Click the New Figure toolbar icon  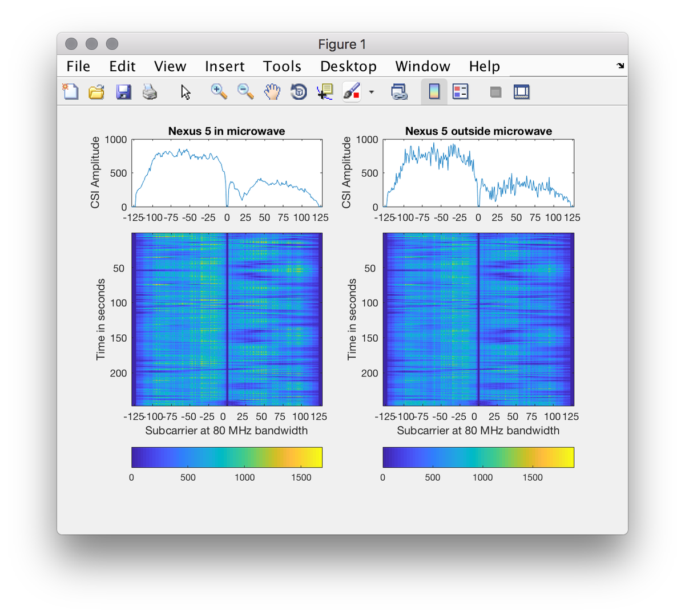click(70, 91)
